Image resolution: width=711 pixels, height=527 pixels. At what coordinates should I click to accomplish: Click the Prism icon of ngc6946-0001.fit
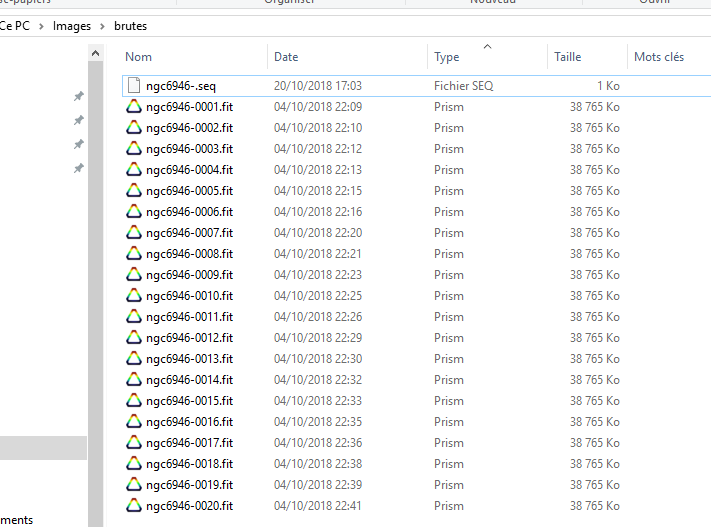point(134,107)
